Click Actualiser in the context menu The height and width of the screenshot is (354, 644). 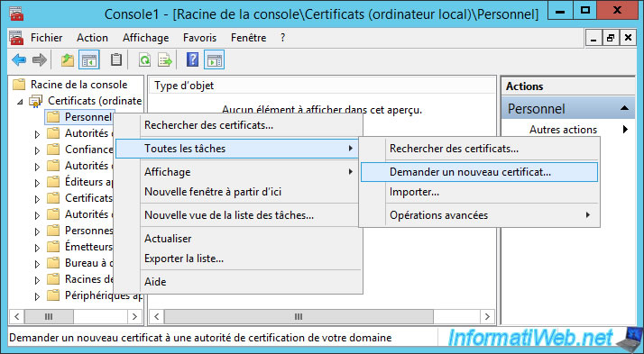click(238, 239)
